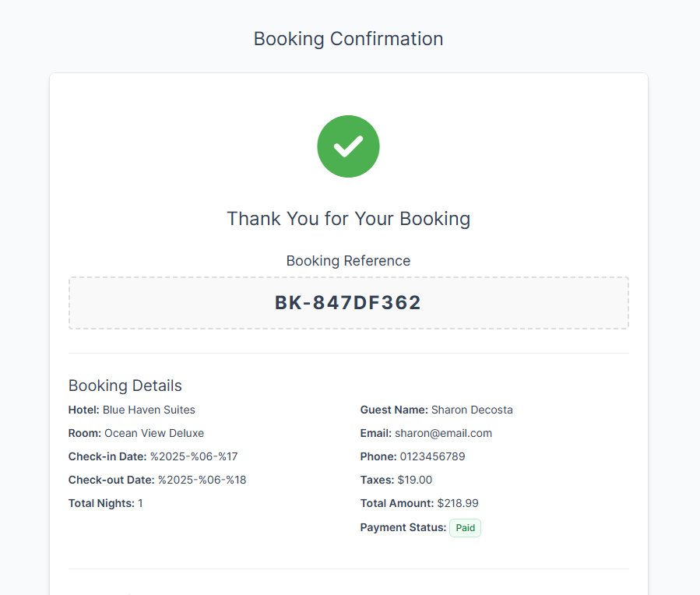The height and width of the screenshot is (595, 700).
Task: Click the Guest Name label
Action: point(394,410)
